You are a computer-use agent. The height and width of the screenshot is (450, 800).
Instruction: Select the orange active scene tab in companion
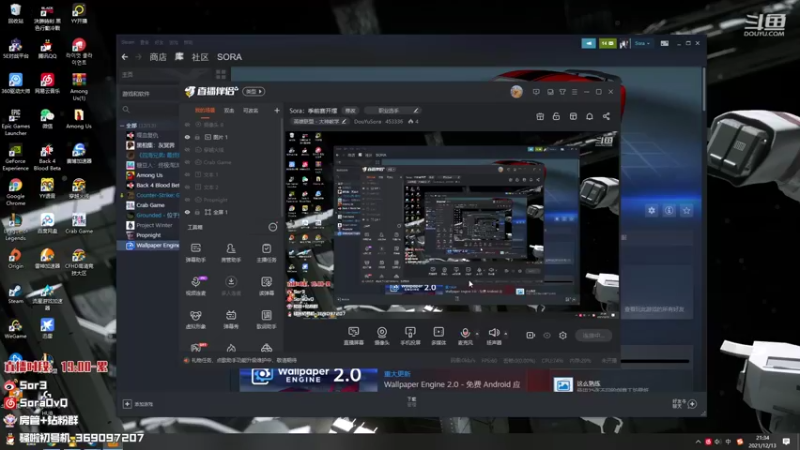(205, 110)
